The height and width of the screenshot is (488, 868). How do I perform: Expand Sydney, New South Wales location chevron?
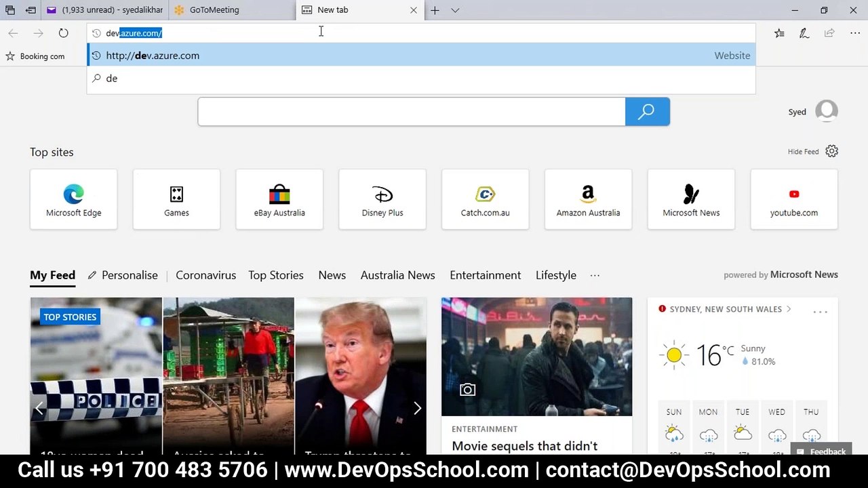789,309
